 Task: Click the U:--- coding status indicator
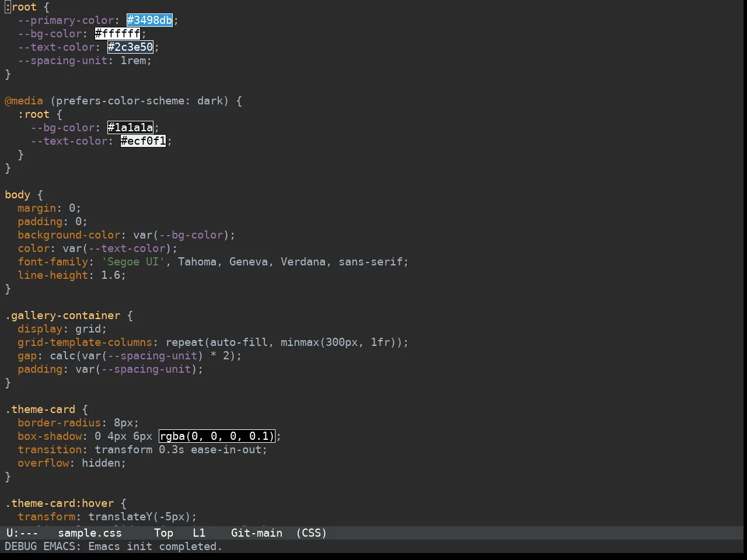click(22, 533)
